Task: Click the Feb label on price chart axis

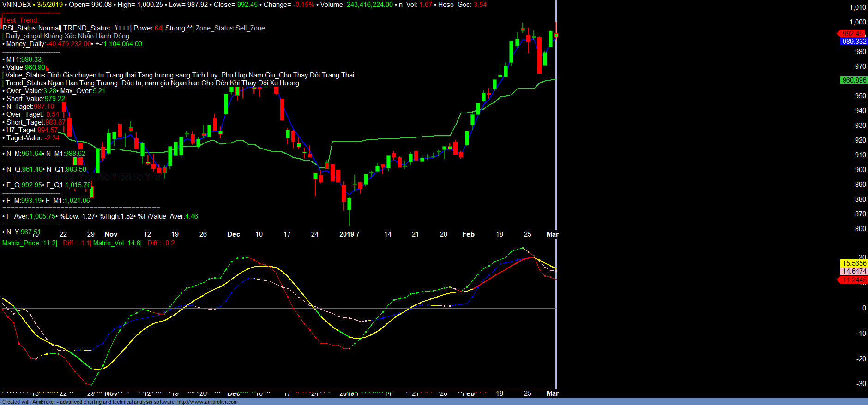Action: tap(468, 234)
